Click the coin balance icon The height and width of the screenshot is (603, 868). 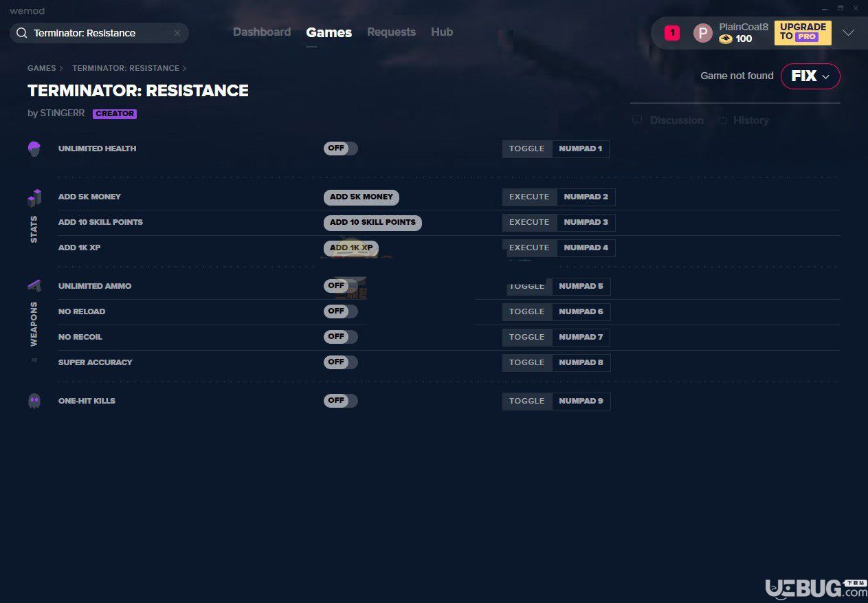coord(726,39)
